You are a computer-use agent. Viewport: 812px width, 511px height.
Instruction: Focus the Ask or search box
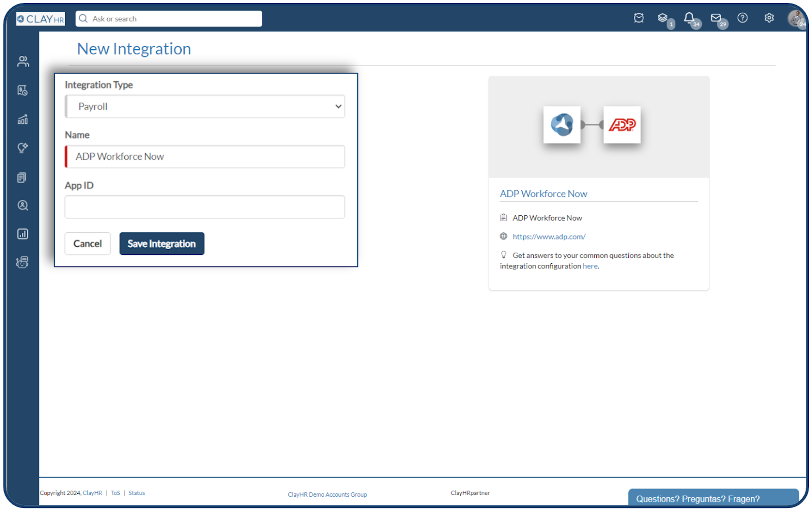click(x=169, y=19)
